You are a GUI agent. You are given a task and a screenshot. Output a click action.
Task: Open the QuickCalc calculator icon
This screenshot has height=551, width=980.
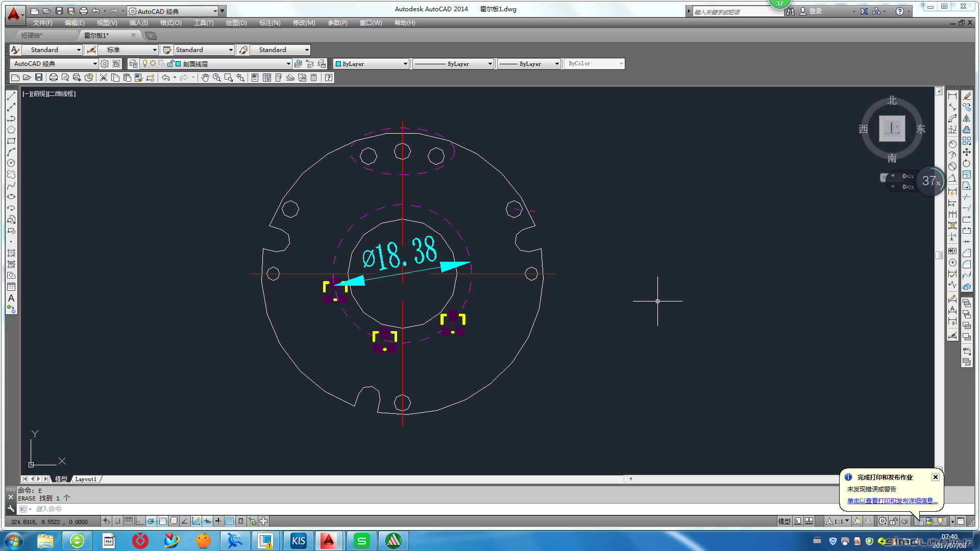pos(314,78)
